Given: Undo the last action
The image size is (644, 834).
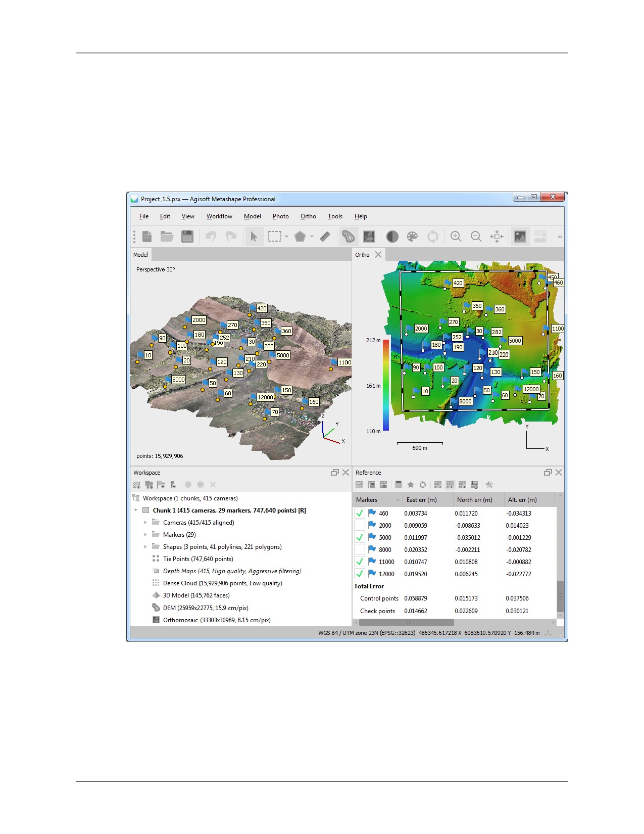Looking at the screenshot, I should [x=211, y=237].
